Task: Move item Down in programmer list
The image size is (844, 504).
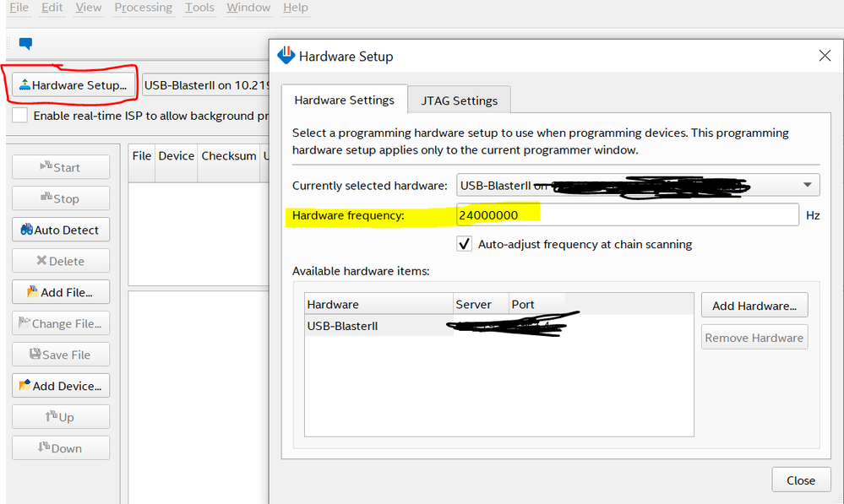Action: click(x=61, y=448)
